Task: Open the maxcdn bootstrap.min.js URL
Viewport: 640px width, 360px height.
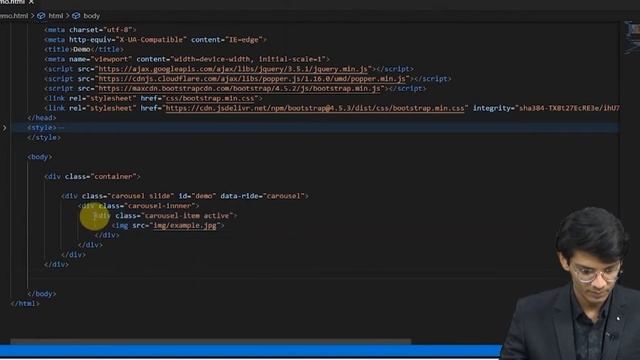Action: (239, 89)
